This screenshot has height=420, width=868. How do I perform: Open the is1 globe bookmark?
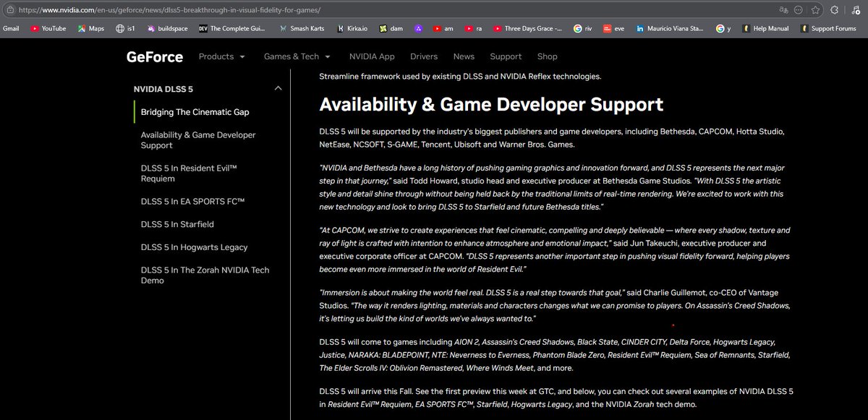(x=125, y=28)
